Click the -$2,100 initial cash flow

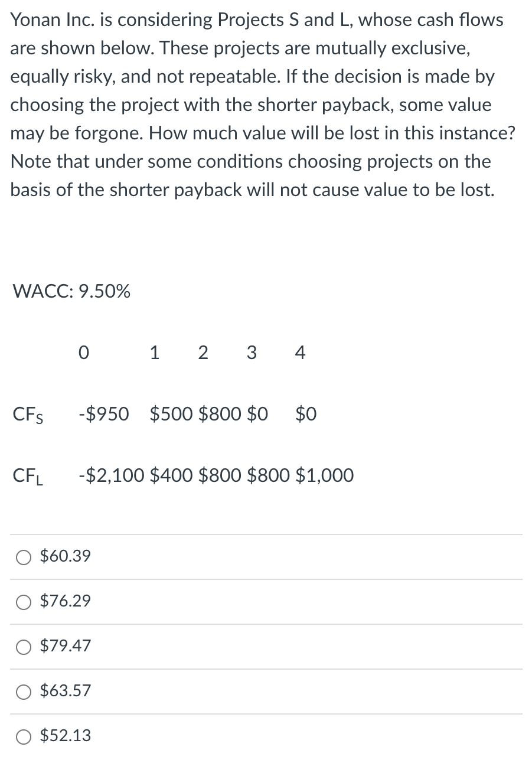click(111, 475)
